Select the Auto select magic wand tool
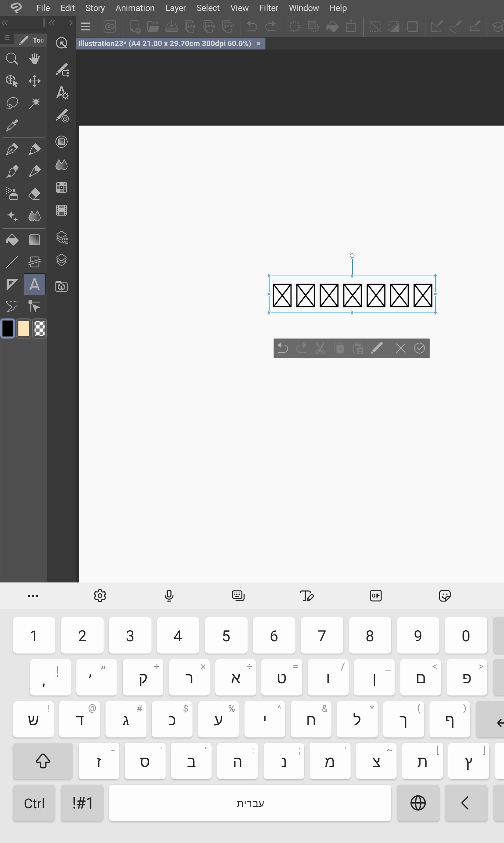504x843 pixels. point(34,103)
